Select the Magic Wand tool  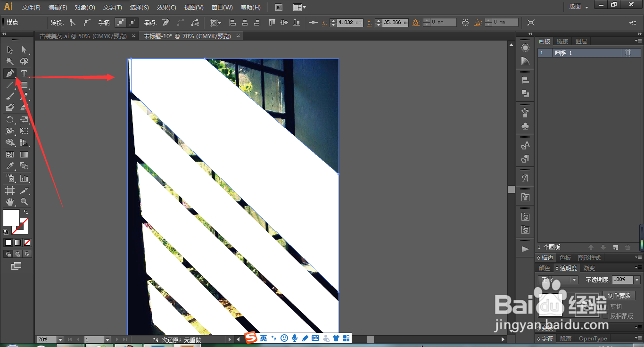(x=10, y=61)
